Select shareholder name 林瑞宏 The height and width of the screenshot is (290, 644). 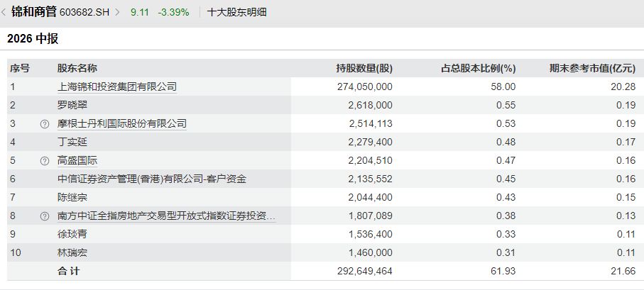(x=72, y=253)
